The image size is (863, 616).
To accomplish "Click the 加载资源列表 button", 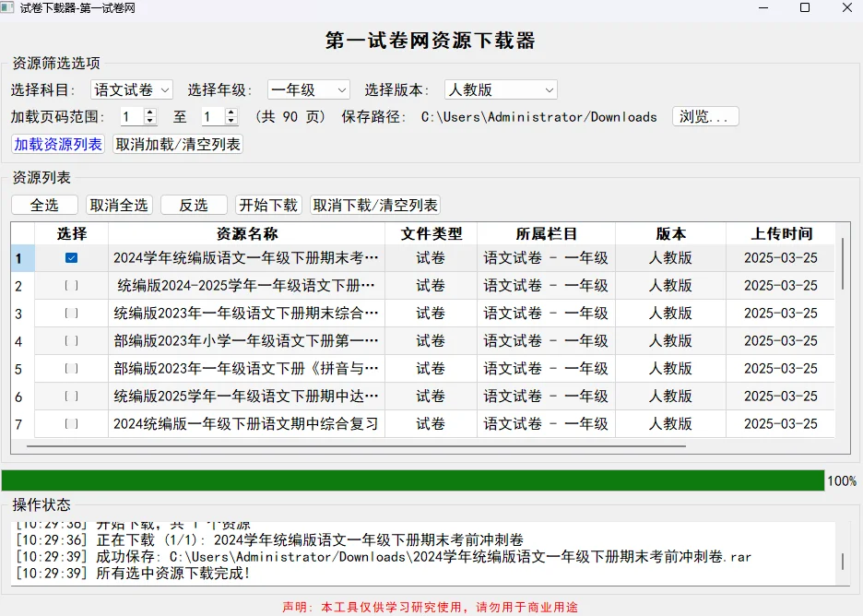I will [x=58, y=144].
